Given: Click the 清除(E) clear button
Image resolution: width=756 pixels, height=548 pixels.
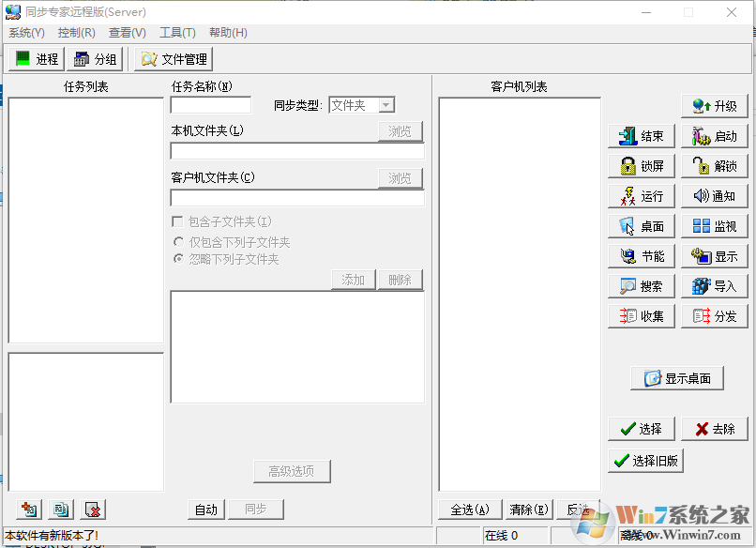Looking at the screenshot, I should (529, 510).
